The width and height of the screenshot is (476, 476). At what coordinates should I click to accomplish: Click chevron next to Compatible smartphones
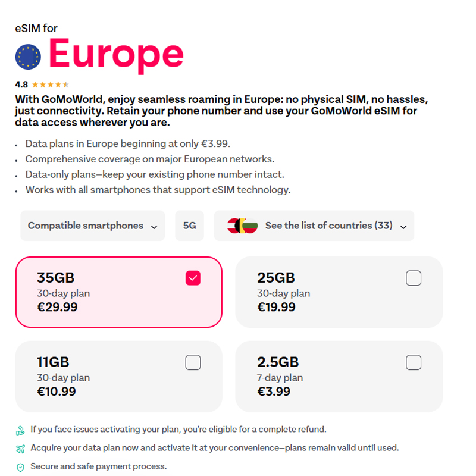tap(154, 227)
